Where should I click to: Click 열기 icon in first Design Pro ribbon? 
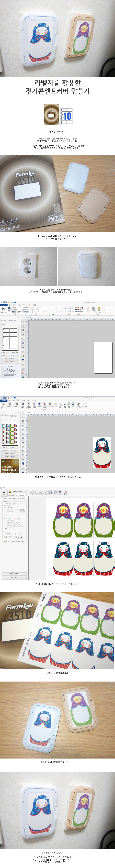(x=14, y=307)
